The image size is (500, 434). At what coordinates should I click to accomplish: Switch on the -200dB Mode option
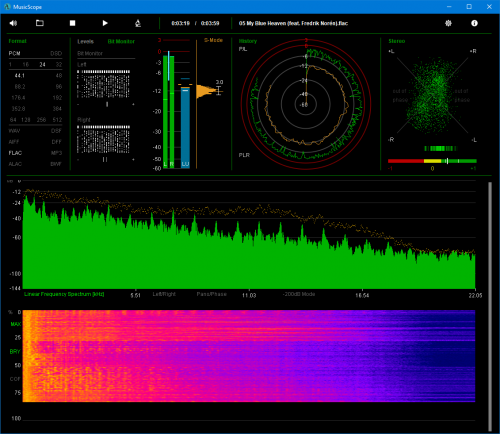tap(299, 294)
